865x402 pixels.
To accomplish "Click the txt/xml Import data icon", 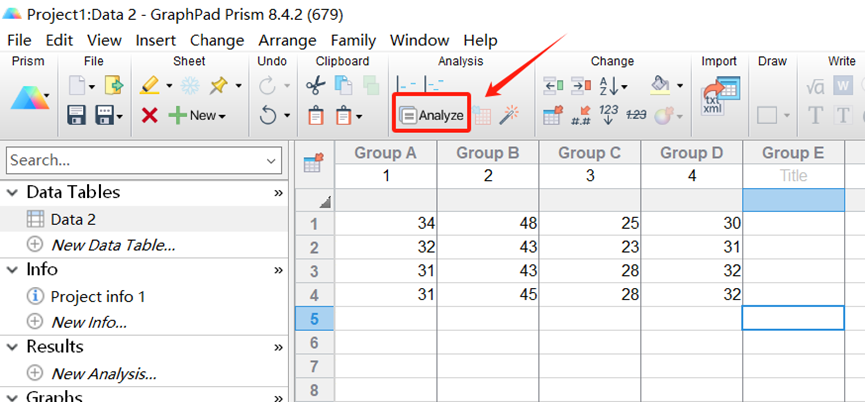I will pos(719,97).
